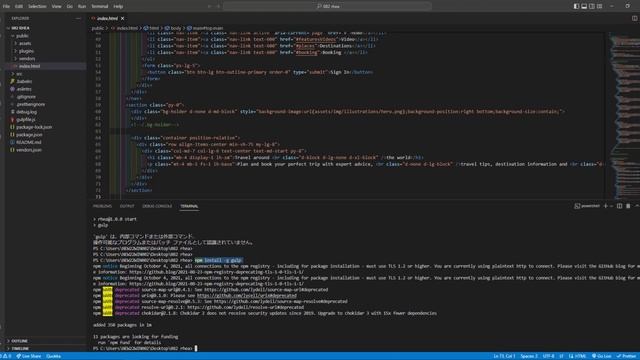
Task: Expand the src folder
Action: click(19, 74)
